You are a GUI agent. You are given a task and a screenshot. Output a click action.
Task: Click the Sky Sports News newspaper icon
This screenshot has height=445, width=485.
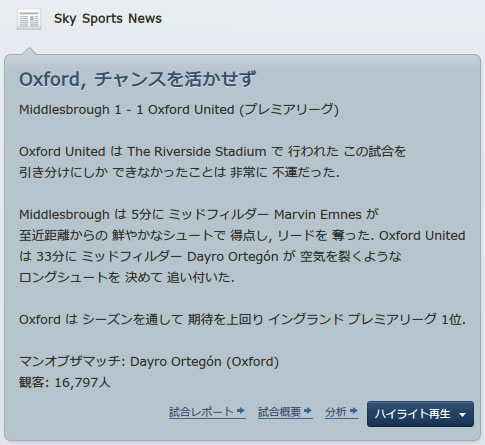tap(29, 19)
